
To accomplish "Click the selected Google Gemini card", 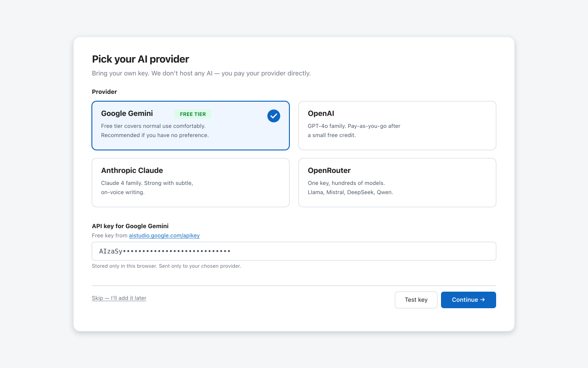I will [190, 126].
